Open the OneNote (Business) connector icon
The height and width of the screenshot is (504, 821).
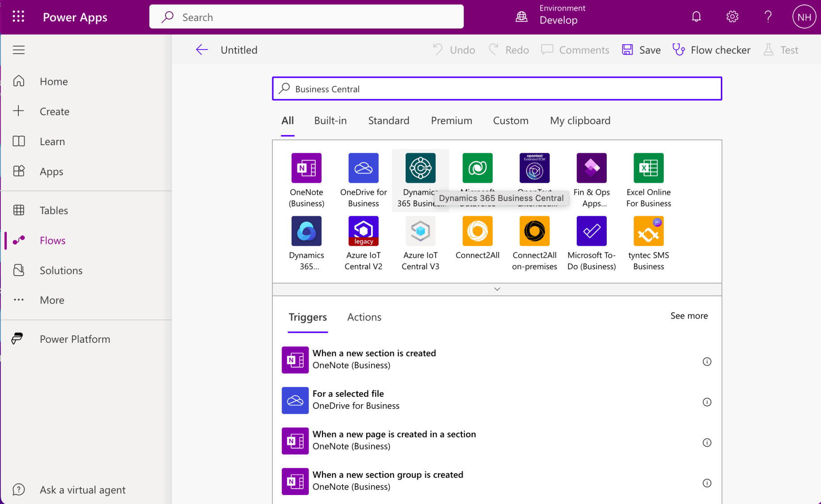pos(306,168)
